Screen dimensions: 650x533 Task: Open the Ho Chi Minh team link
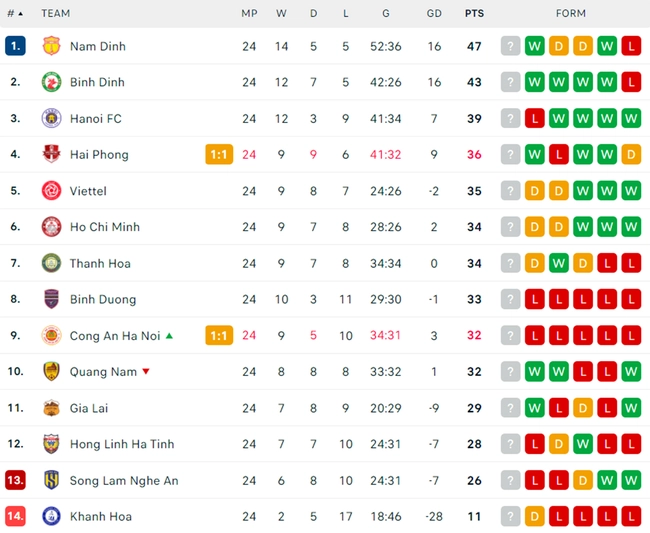pos(104,227)
